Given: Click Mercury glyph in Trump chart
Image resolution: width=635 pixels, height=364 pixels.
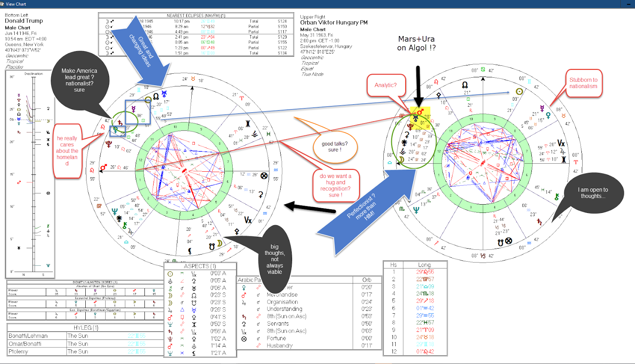Looking at the screenshot, I should point(134,109).
